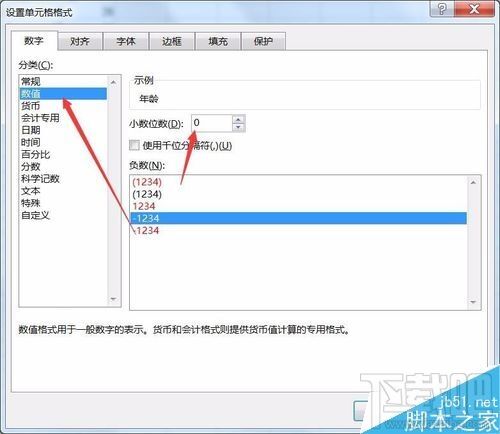Select the 数字 tab

click(34, 41)
